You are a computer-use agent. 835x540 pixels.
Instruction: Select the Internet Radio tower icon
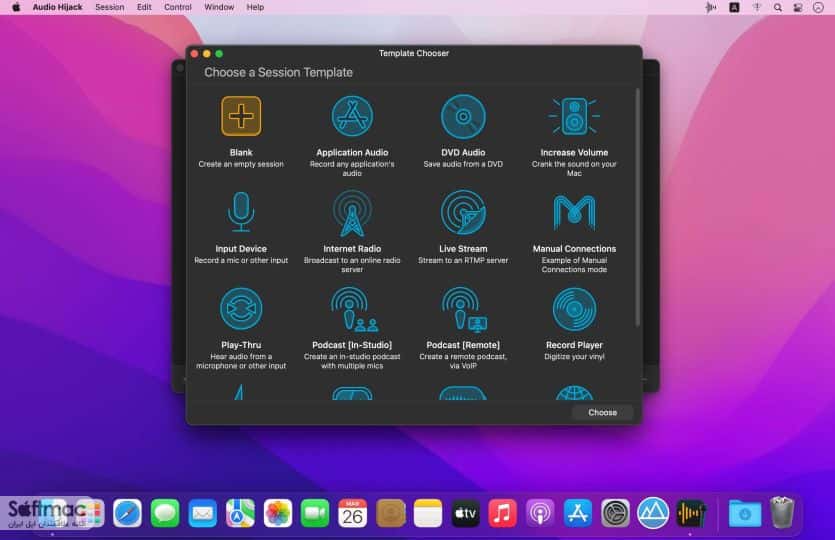pos(352,213)
